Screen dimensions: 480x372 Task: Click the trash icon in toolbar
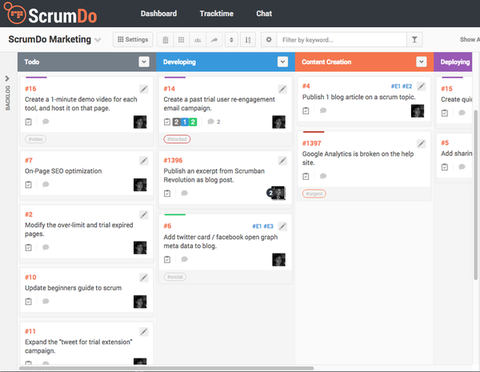tap(165, 40)
